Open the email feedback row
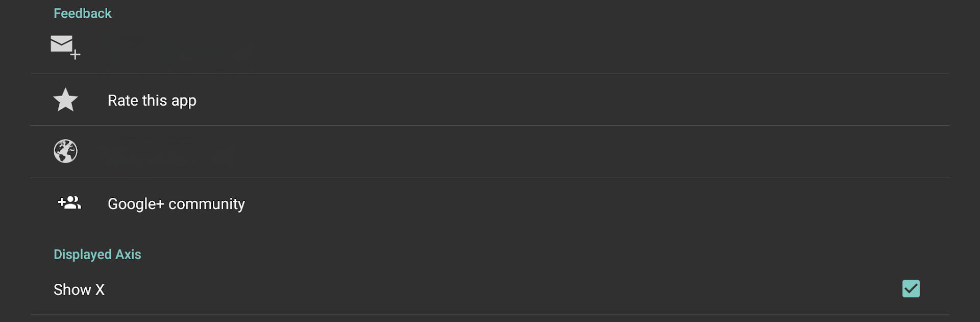Viewport: 980px width, 322px height. pyautogui.click(x=490, y=48)
